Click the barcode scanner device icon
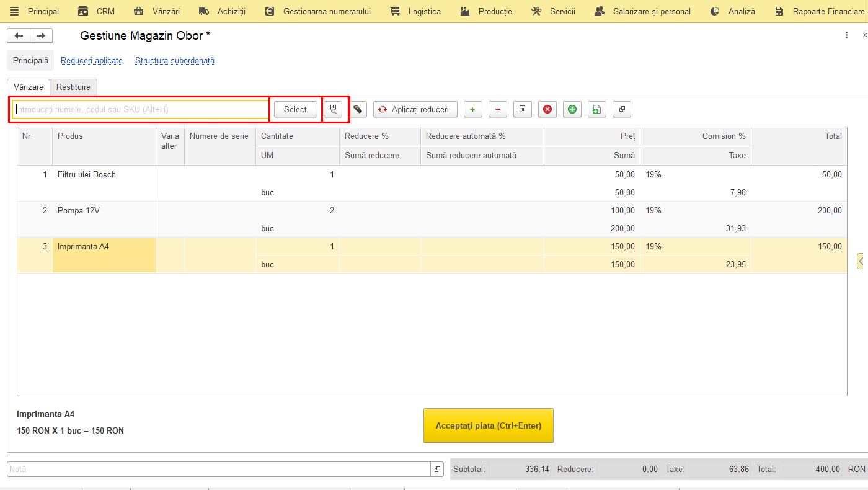 358,109
